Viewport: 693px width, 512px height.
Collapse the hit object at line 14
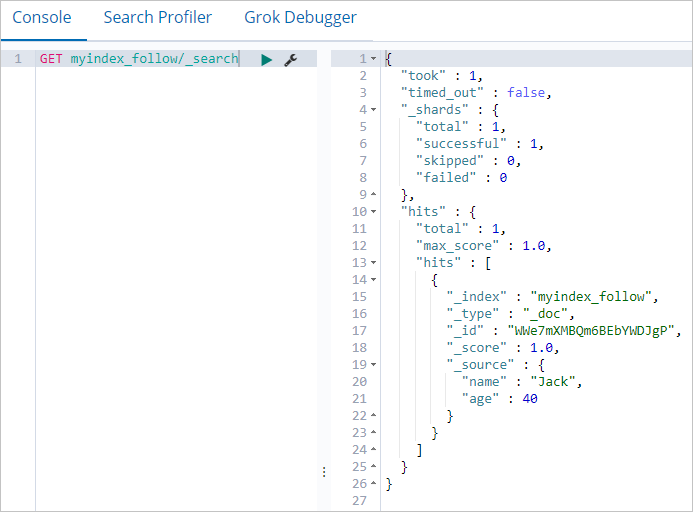pos(373,279)
